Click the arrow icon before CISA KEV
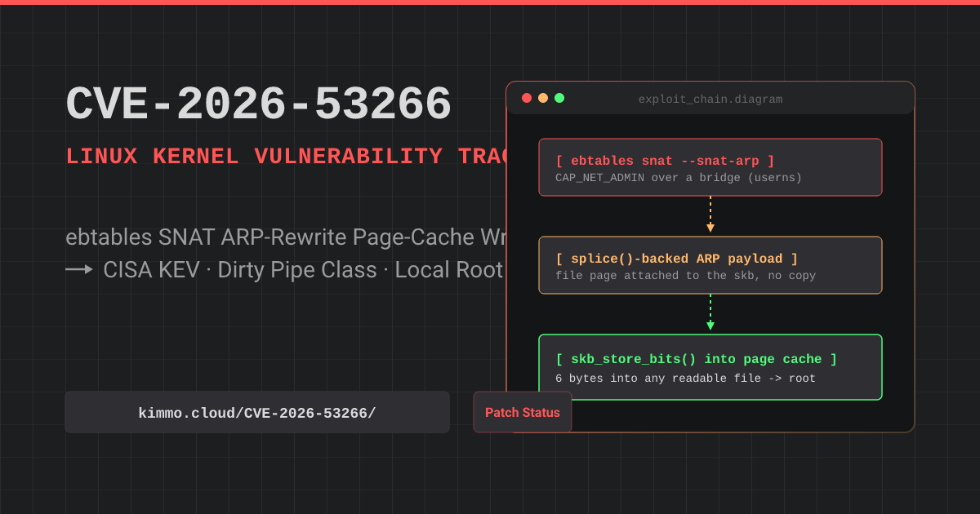 coord(79,269)
